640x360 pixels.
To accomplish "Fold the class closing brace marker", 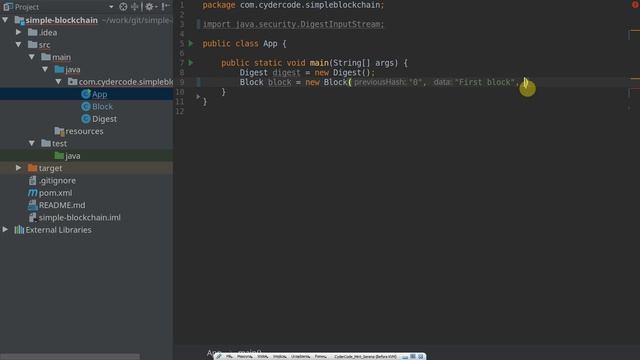I will (198, 97).
